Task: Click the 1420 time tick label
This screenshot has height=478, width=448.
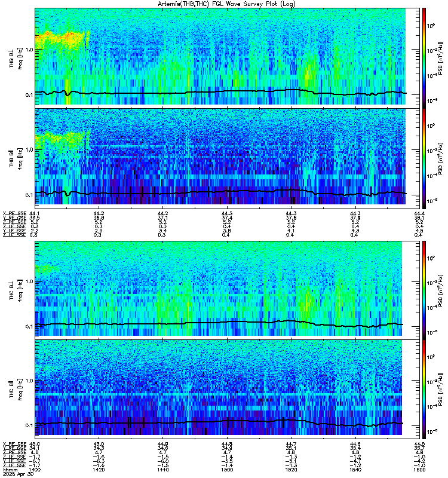Action: [99, 470]
